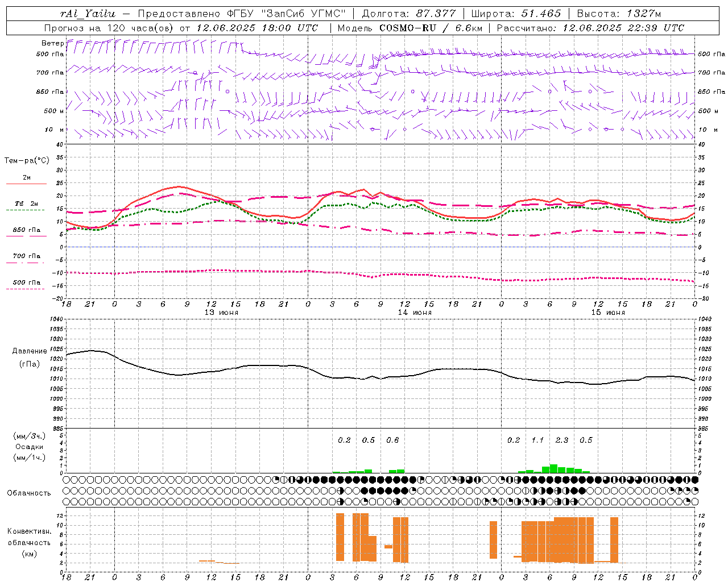Select the "Тем-ра(°C)" temperature axis title
The image size is (728, 582).
(x=27, y=160)
